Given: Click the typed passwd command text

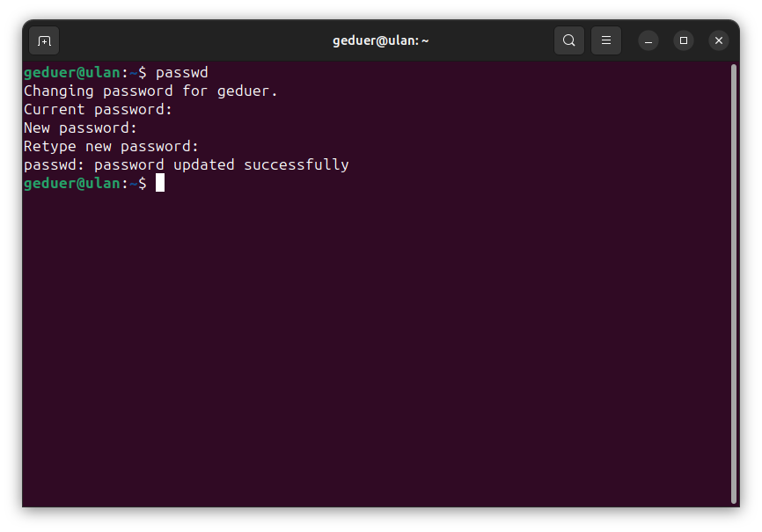Looking at the screenshot, I should click(x=182, y=73).
